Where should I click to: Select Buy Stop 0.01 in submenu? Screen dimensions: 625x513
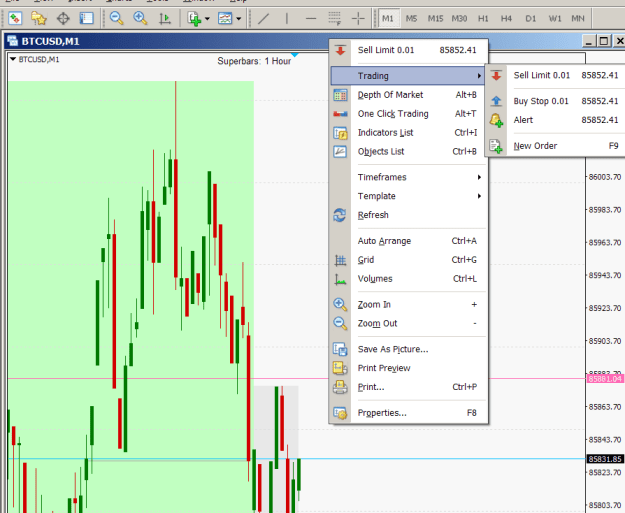(x=556, y=101)
